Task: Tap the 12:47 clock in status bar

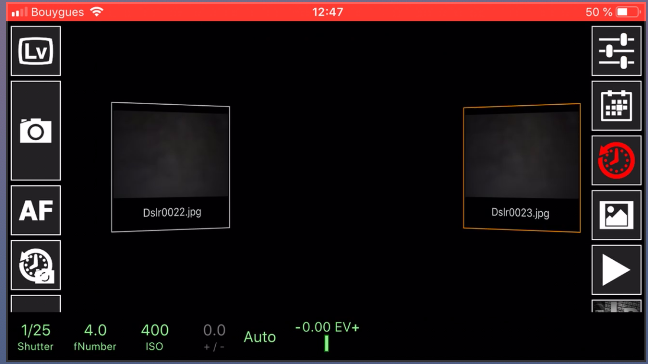Action: point(327,12)
